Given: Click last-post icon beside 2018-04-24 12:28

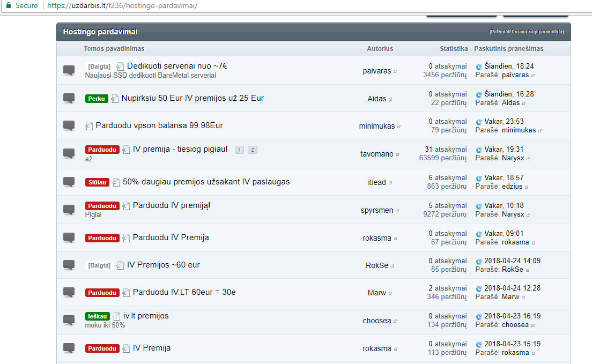Looking at the screenshot, I should [x=479, y=288].
